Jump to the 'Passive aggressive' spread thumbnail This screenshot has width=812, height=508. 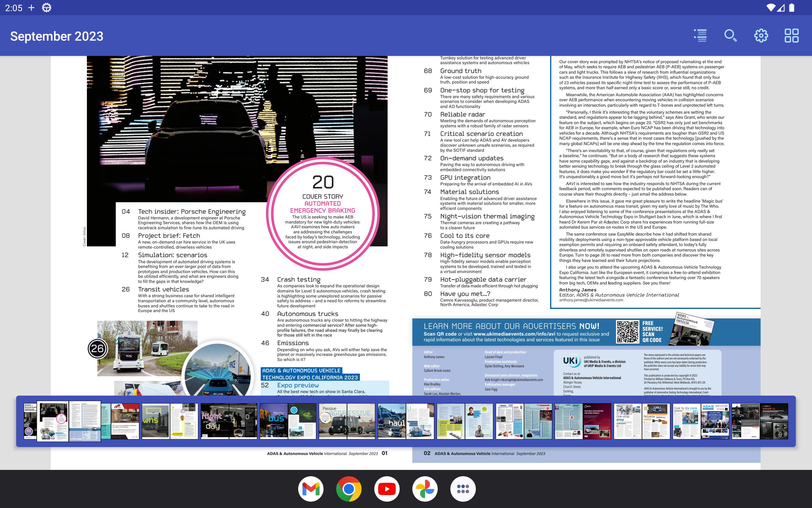coord(347,421)
